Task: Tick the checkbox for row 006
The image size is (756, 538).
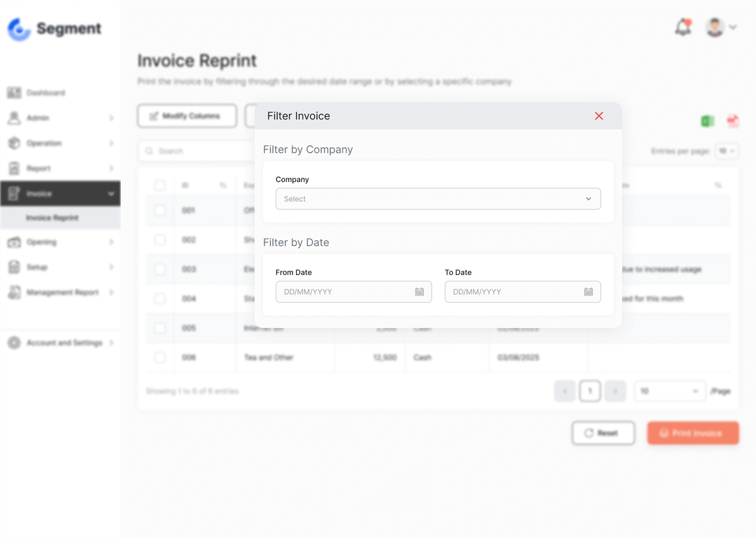Action: pyautogui.click(x=160, y=357)
